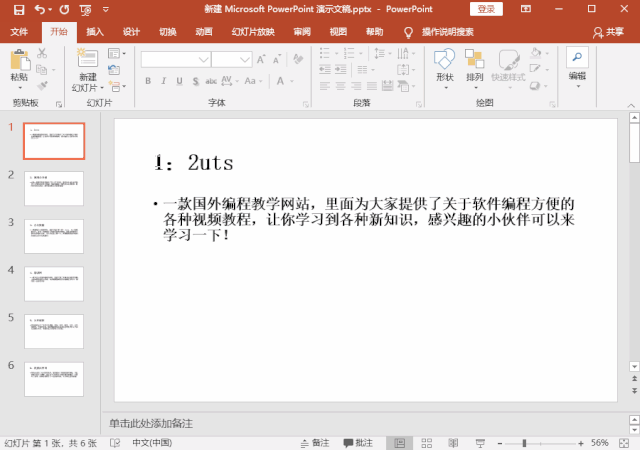Select slide 6 thumbnail
The width and height of the screenshot is (640, 450).
pos(54,379)
